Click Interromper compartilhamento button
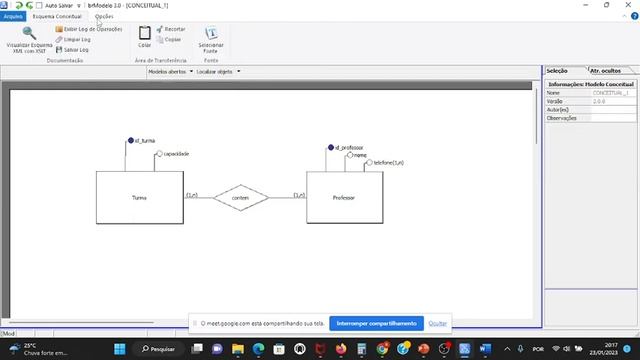The width and height of the screenshot is (640, 360). [376, 323]
